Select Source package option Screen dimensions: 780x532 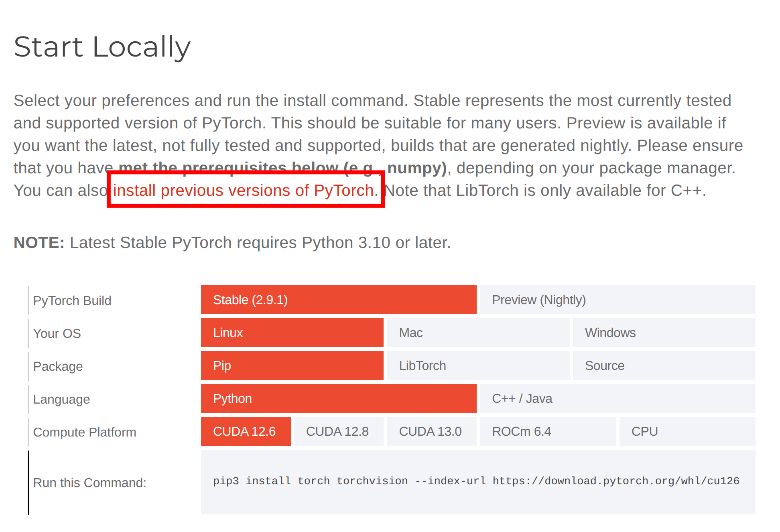[x=664, y=365]
